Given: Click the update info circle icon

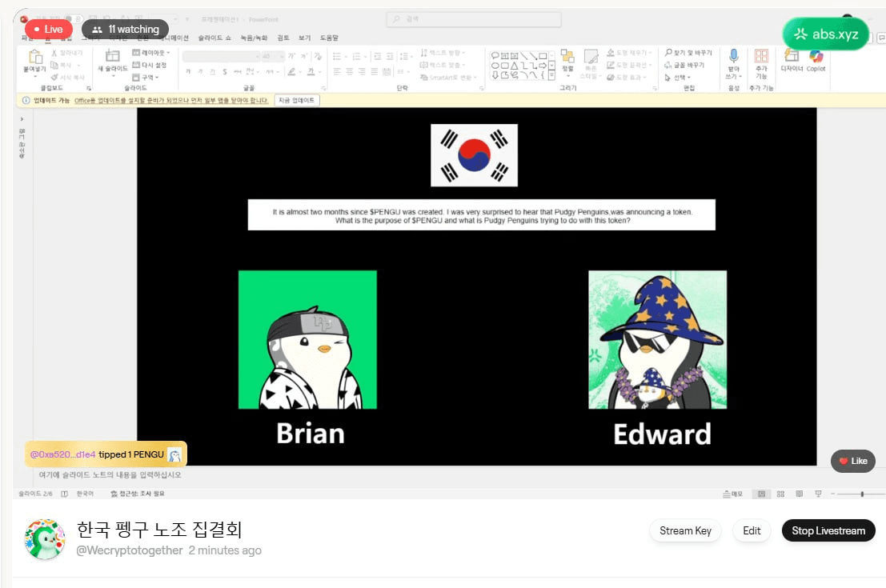Looking at the screenshot, I should click(x=26, y=101).
